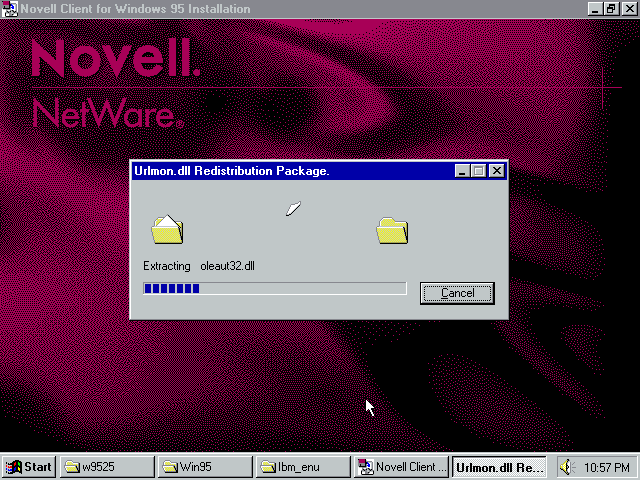Screen dimensions: 640x480
Task: Switch to the w9525 folder taskbar button
Action: [x=107, y=467]
